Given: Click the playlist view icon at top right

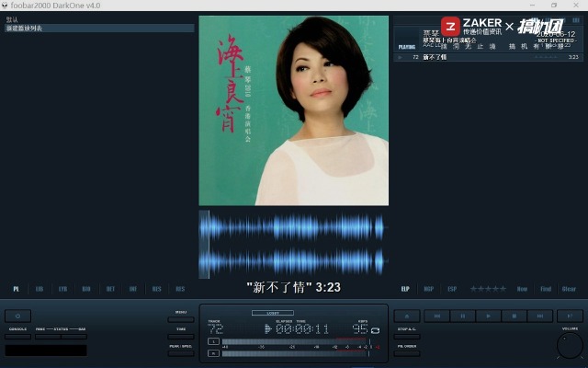Looking at the screenshot, I should click(x=576, y=20).
